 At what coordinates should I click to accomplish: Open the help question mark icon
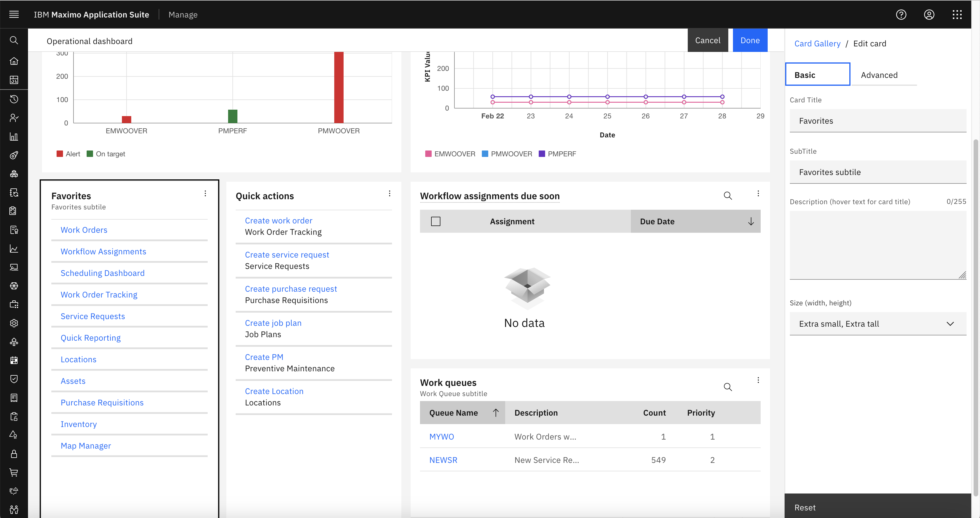tap(901, 15)
